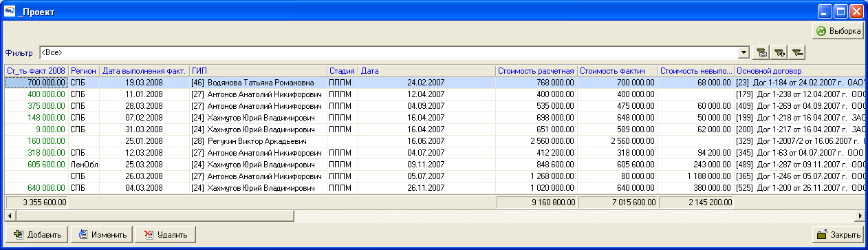Click the date 19.03.2008 cell

pyautogui.click(x=144, y=83)
